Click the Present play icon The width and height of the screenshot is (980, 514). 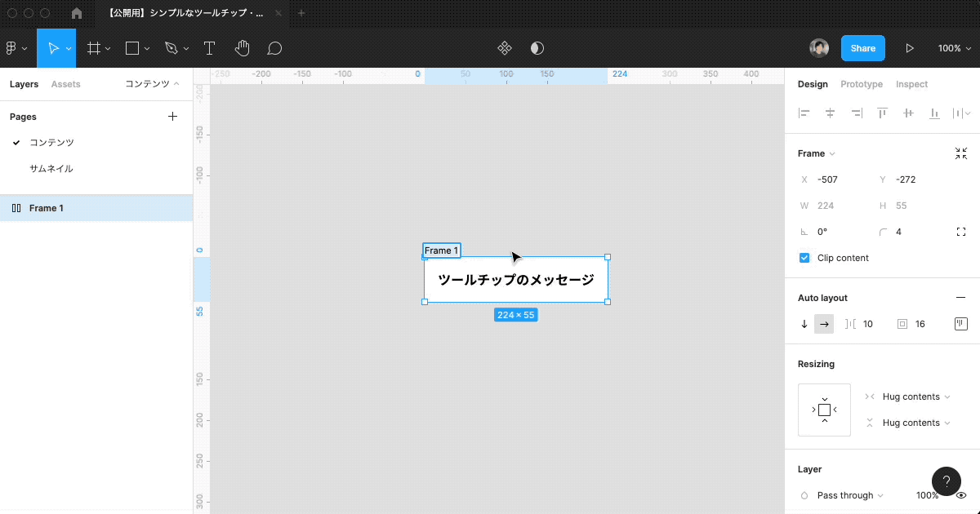click(x=910, y=47)
